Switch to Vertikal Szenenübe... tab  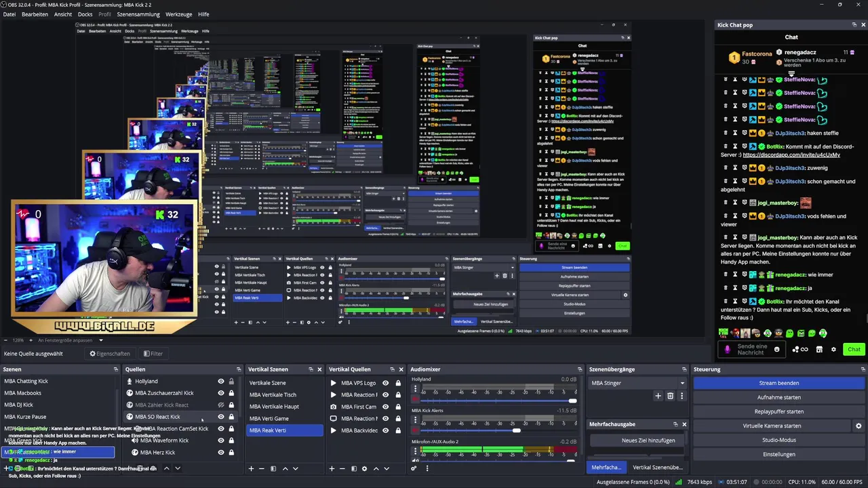[x=658, y=467]
